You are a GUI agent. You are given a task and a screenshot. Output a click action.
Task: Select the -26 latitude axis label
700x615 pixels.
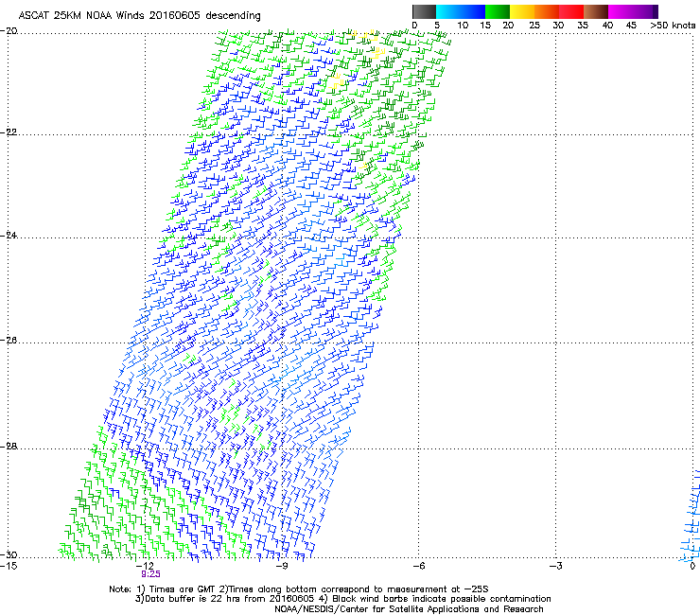pyautogui.click(x=9, y=341)
